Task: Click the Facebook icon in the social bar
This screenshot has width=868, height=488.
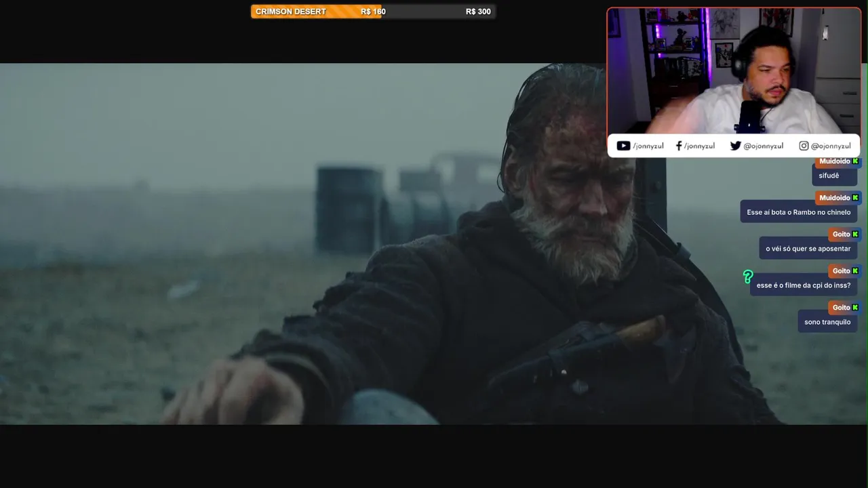Action: (x=679, y=146)
